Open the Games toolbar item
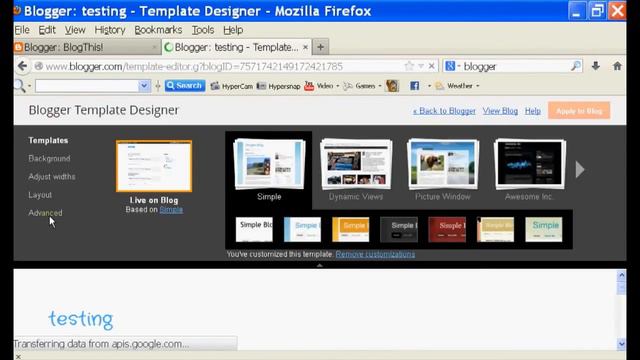 coord(359,86)
